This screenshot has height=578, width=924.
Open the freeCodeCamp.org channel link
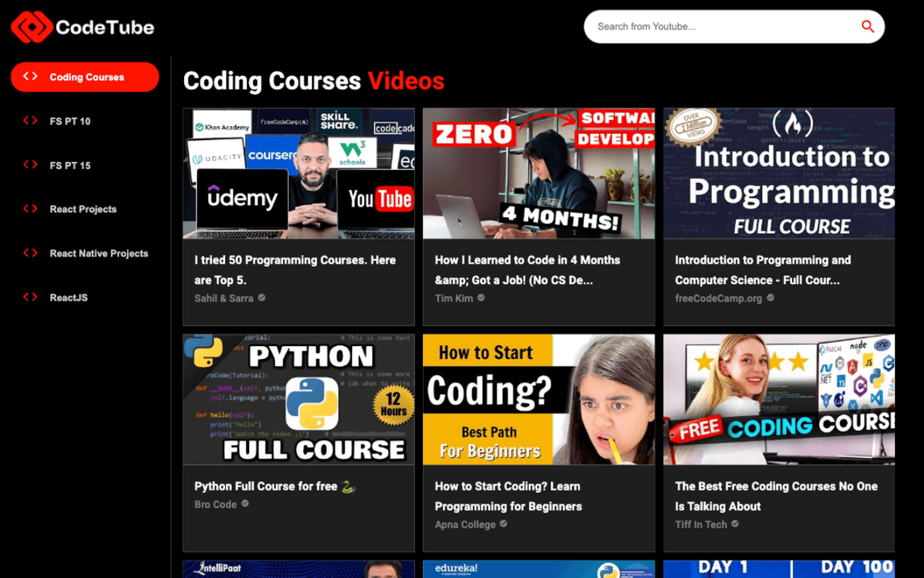point(719,298)
